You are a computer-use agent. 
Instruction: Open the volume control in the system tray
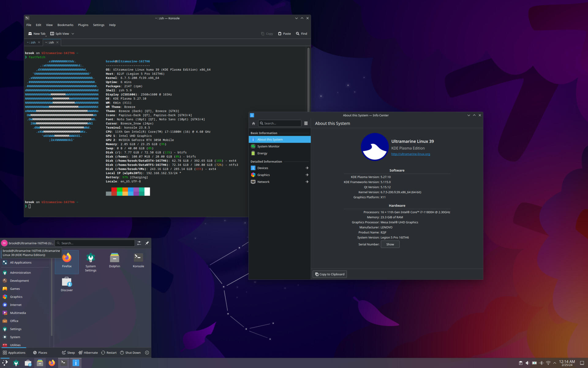coord(527,363)
